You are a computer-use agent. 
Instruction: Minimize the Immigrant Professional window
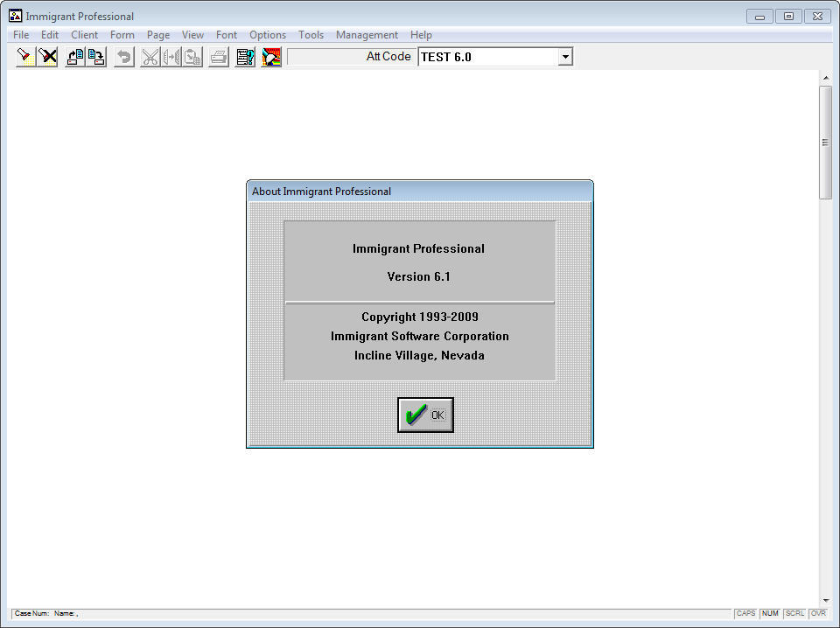pos(759,17)
